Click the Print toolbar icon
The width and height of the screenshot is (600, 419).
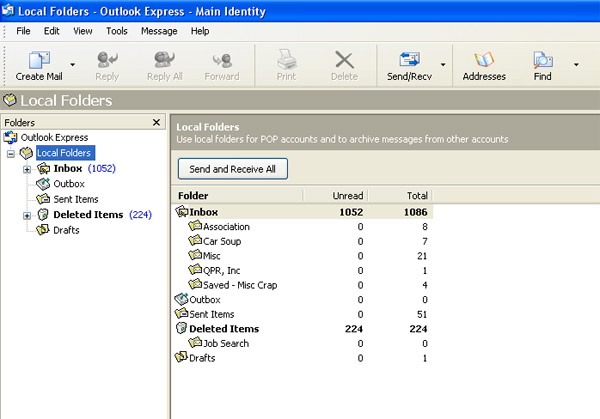(284, 60)
